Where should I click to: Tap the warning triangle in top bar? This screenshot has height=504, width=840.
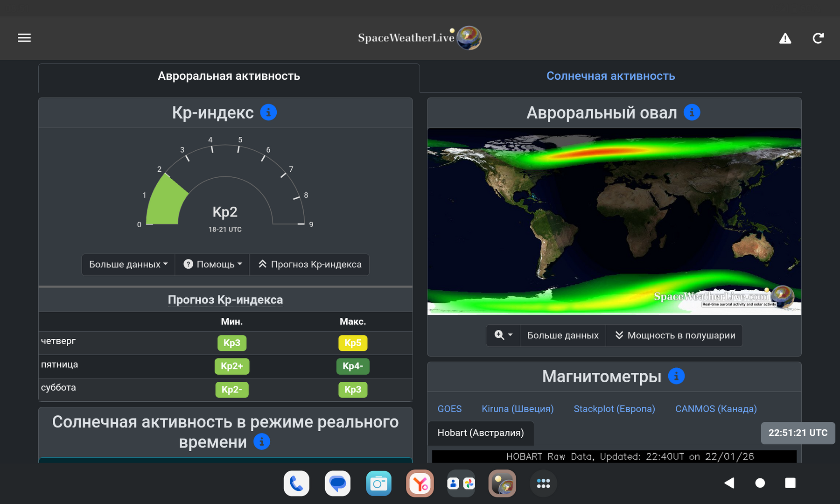(785, 38)
